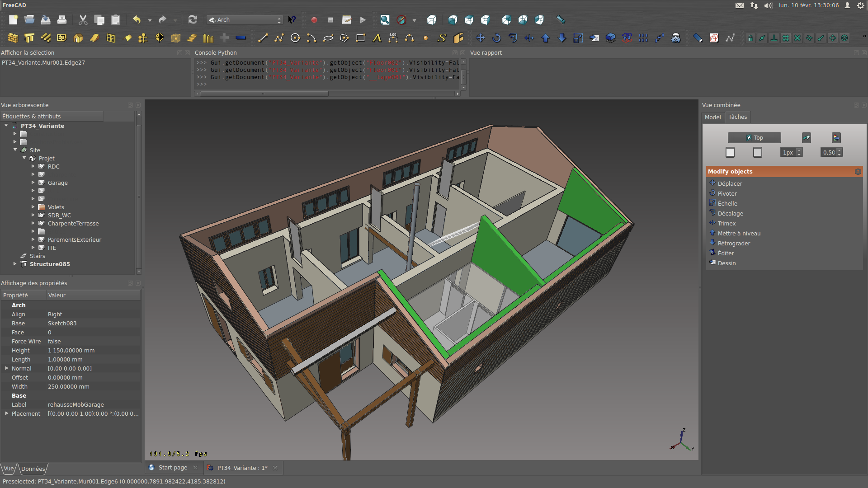Expand the CharpenteTerasse tree item
This screenshot has width=868, height=488.
pos(33,224)
